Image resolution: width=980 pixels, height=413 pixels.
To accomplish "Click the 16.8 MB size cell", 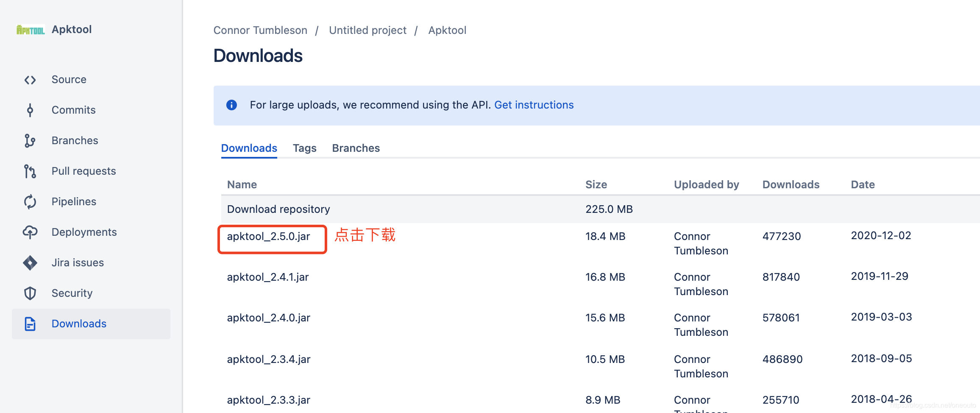I will (x=605, y=277).
